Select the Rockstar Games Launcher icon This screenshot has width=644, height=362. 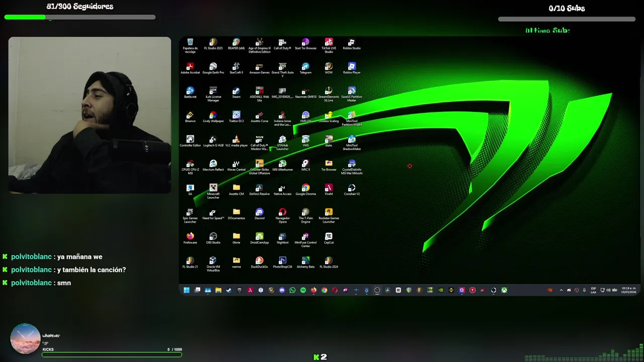point(329,215)
